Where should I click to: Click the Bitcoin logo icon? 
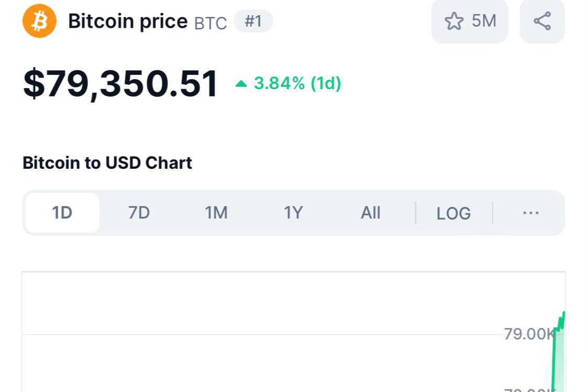click(x=39, y=20)
